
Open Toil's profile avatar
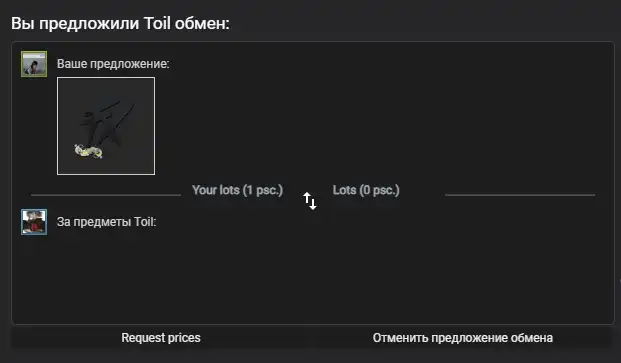point(34,222)
